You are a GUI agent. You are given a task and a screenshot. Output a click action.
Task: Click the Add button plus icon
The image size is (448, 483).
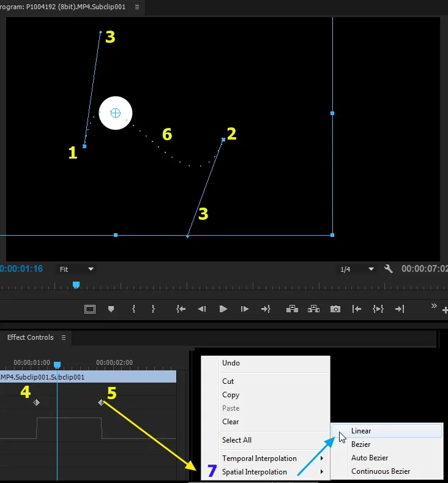pyautogui.click(x=445, y=310)
